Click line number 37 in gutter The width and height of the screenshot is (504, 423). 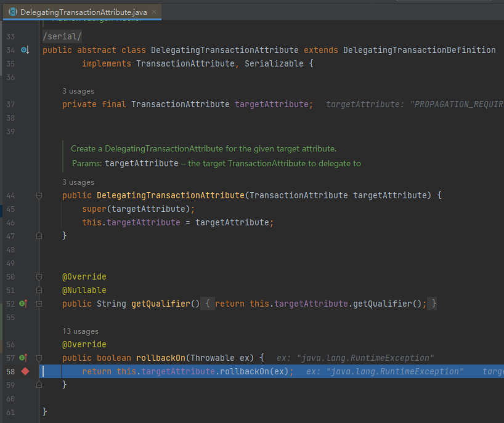[10, 105]
